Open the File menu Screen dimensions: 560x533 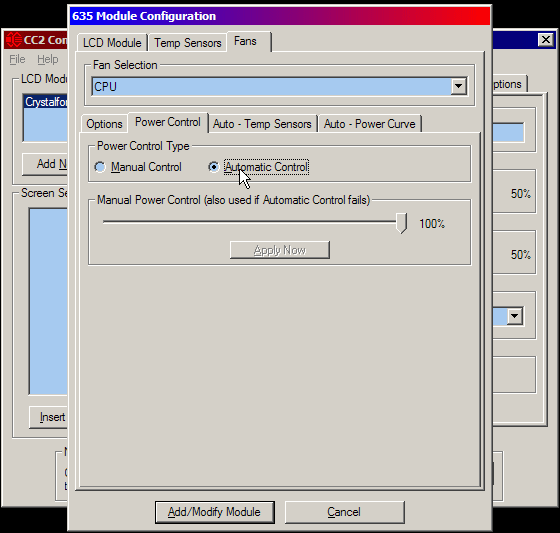click(x=17, y=59)
